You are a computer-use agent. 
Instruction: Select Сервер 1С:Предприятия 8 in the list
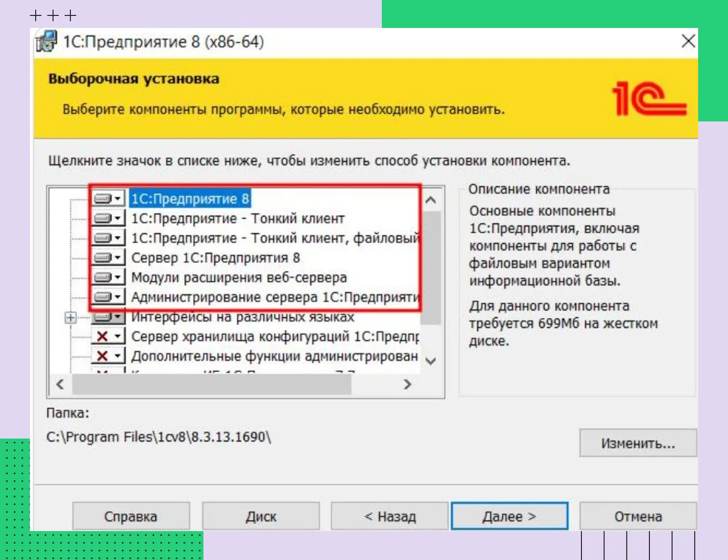[216, 258]
